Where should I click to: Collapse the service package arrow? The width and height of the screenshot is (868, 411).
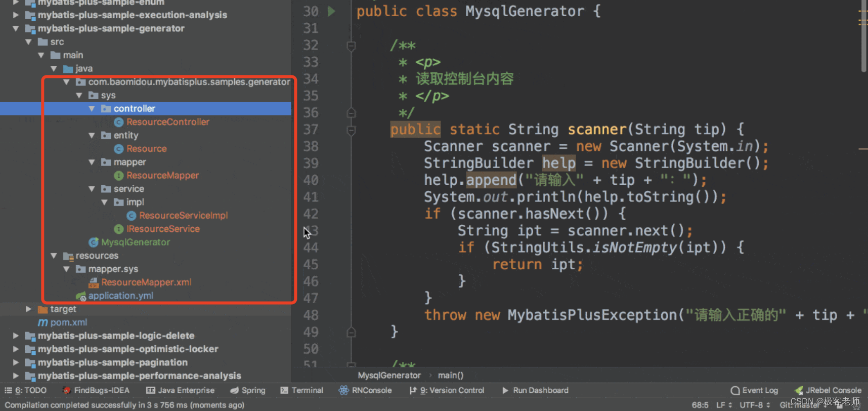[x=92, y=189]
